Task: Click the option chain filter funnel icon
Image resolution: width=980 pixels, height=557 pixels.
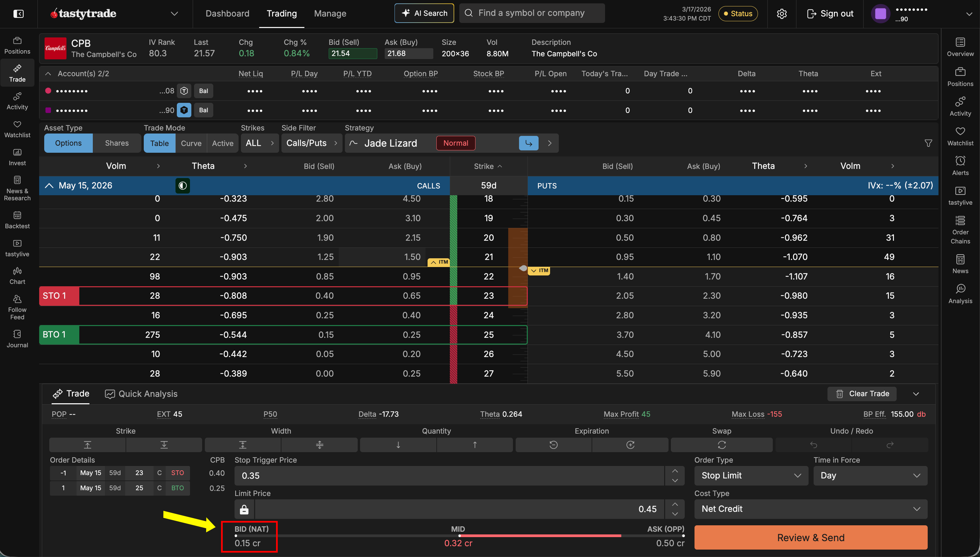Action: pos(928,143)
